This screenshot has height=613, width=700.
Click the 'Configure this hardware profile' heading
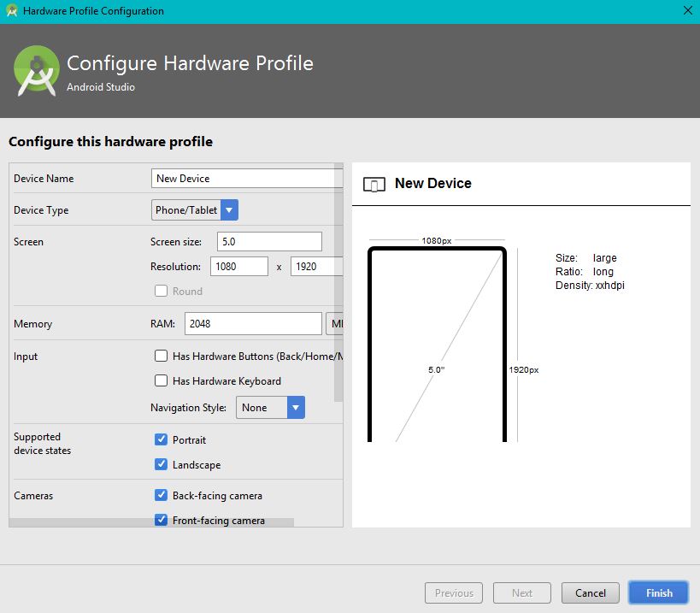[111, 142]
